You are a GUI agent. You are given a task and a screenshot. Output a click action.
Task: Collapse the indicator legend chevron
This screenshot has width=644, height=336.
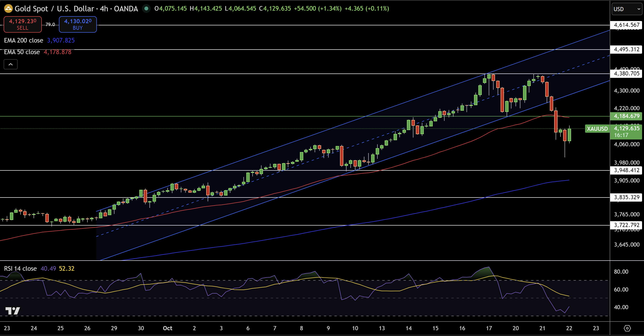pyautogui.click(x=10, y=65)
